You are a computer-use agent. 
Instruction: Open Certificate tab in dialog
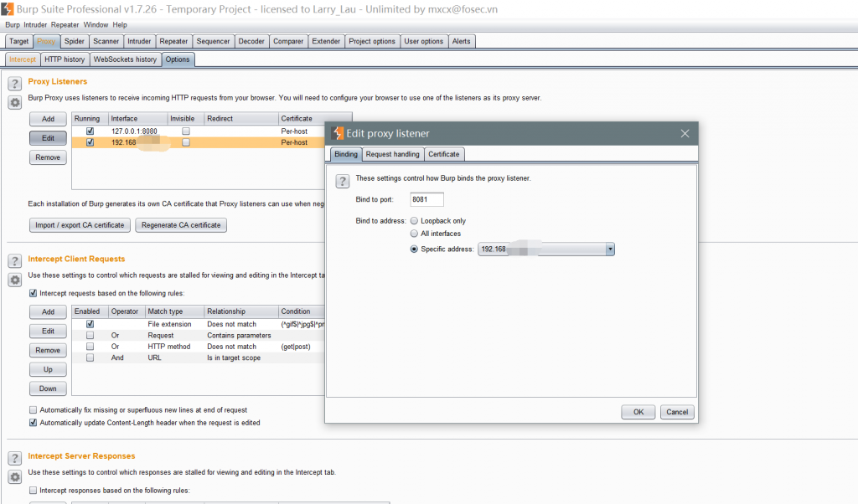click(x=444, y=154)
